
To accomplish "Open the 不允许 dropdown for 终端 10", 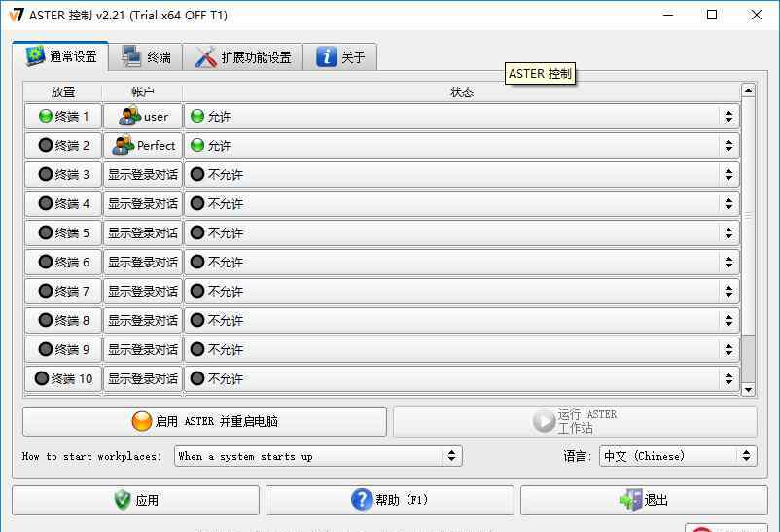I will click(x=462, y=378).
